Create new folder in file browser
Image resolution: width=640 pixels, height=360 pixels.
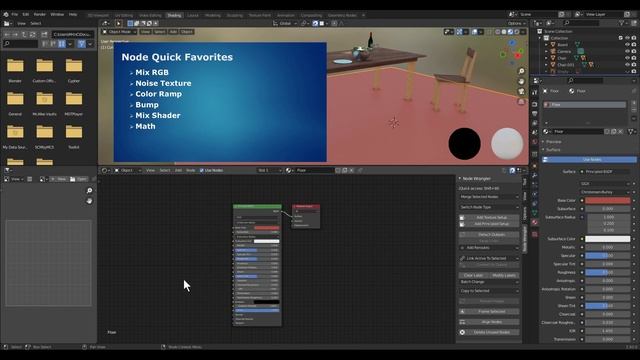tap(44, 34)
